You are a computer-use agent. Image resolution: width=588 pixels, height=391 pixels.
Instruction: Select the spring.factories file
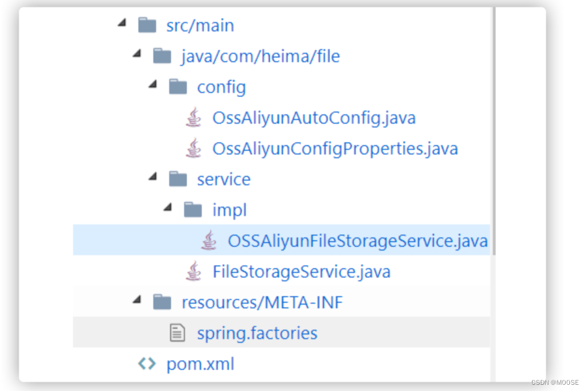pyautogui.click(x=257, y=332)
